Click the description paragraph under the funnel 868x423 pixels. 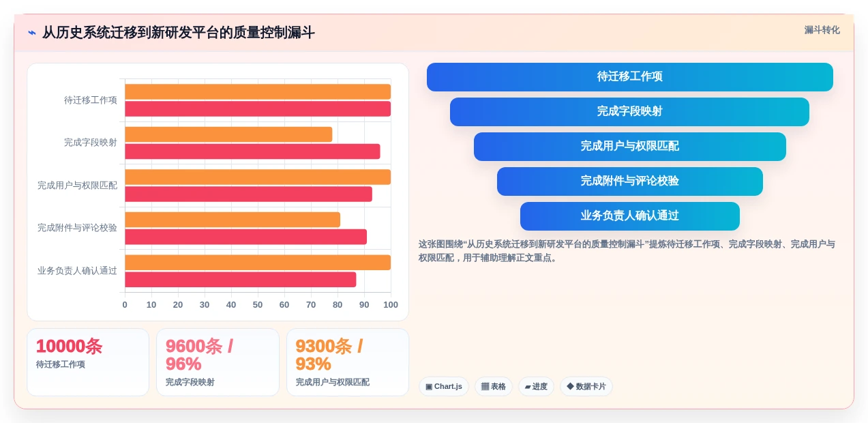coord(627,251)
